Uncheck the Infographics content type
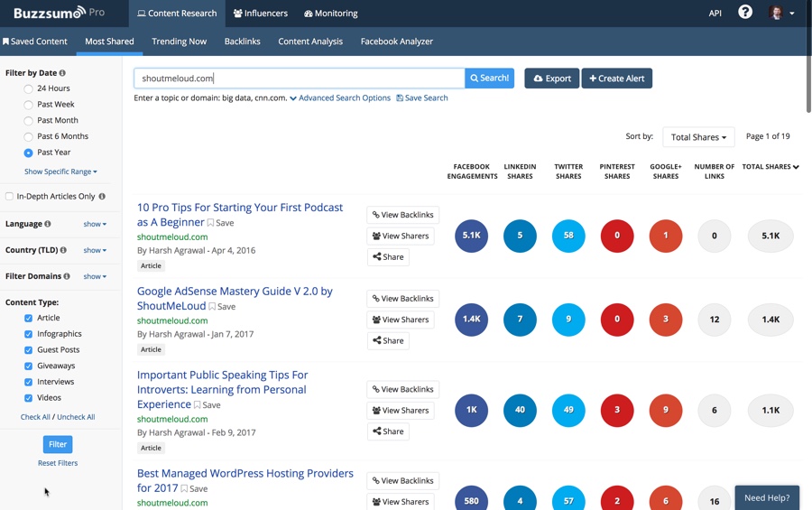 [29, 334]
